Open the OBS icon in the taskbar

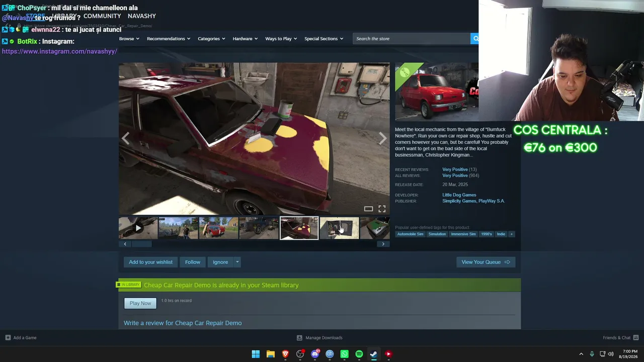(x=300, y=354)
